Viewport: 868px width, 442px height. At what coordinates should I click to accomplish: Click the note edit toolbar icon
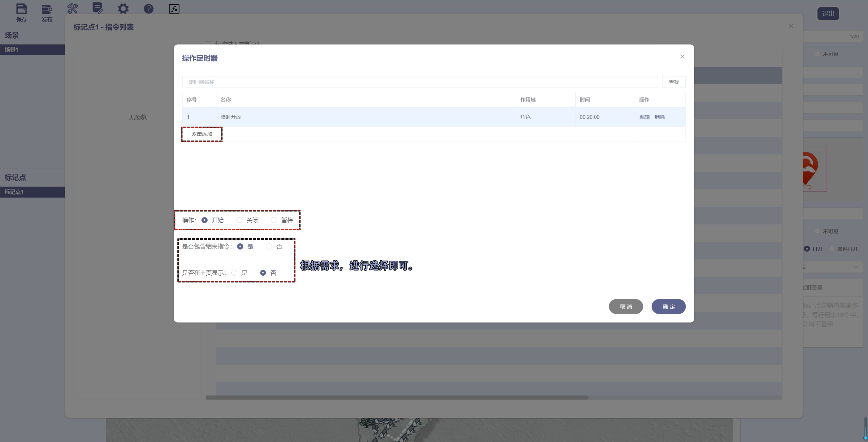click(98, 8)
